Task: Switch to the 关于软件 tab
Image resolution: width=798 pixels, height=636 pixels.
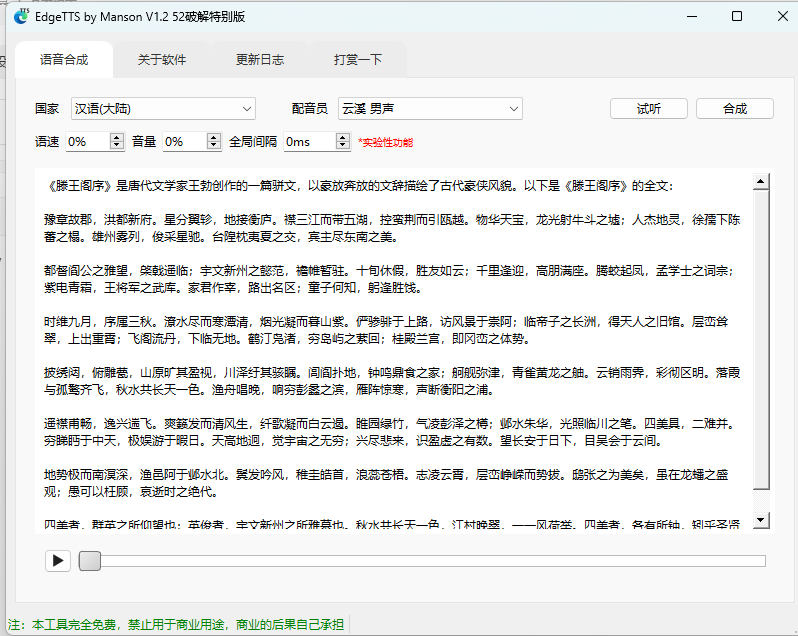Action: tap(162, 60)
